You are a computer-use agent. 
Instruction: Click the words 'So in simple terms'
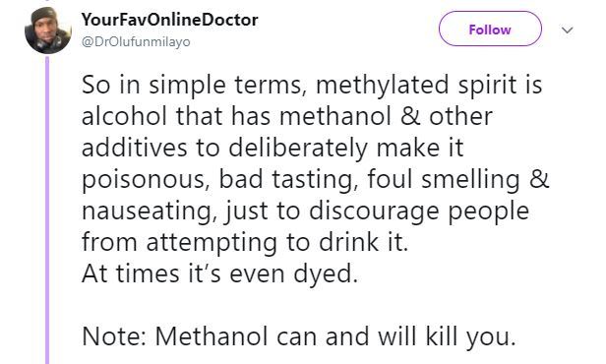click(191, 85)
